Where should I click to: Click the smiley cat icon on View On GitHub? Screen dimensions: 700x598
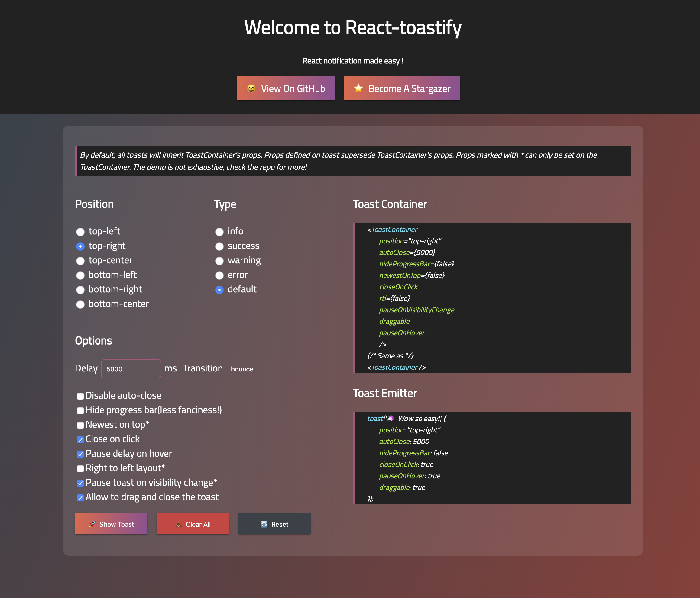(251, 88)
